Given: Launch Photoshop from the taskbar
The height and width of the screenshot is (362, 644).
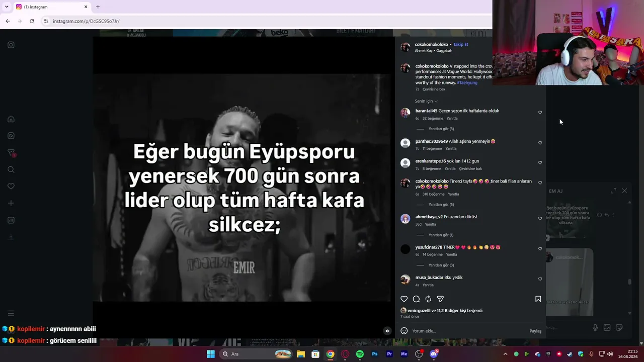Looking at the screenshot, I should [375, 354].
